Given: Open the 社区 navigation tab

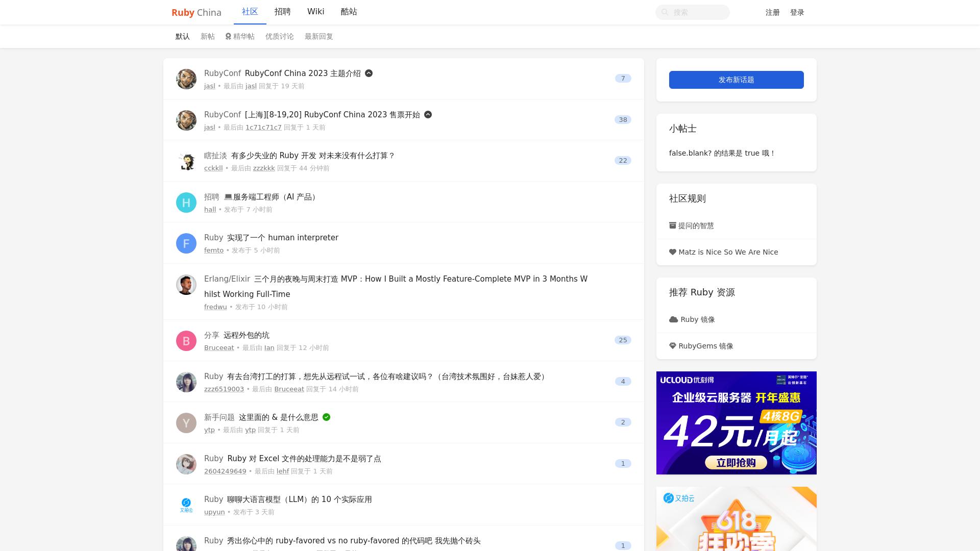Looking at the screenshot, I should (250, 12).
